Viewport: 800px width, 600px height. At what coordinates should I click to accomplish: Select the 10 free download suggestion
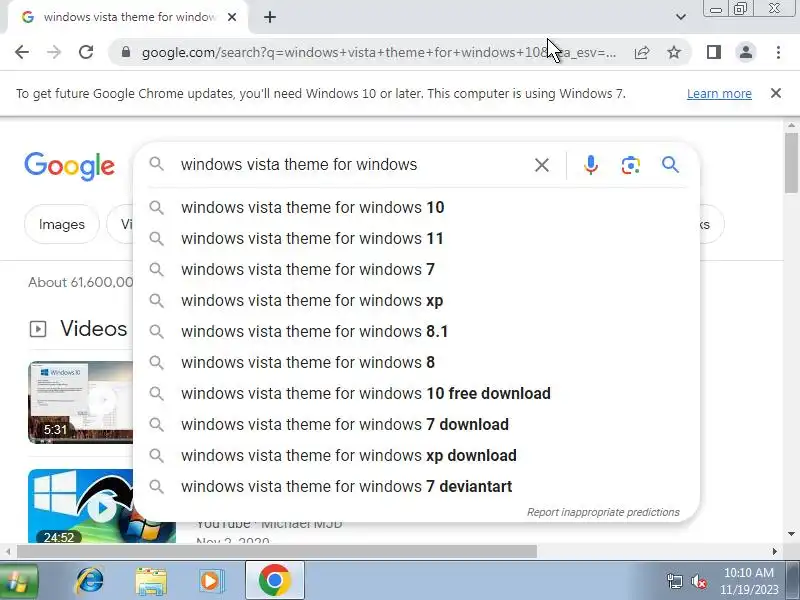[x=417, y=394]
